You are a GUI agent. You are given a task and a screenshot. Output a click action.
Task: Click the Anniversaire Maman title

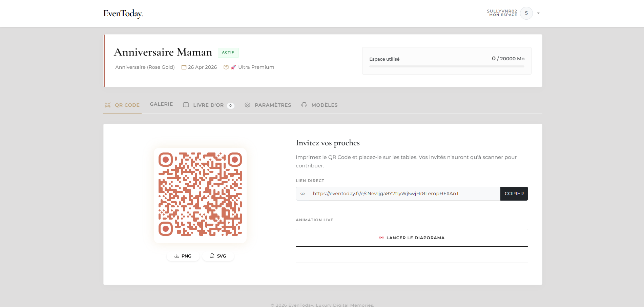[163, 52]
